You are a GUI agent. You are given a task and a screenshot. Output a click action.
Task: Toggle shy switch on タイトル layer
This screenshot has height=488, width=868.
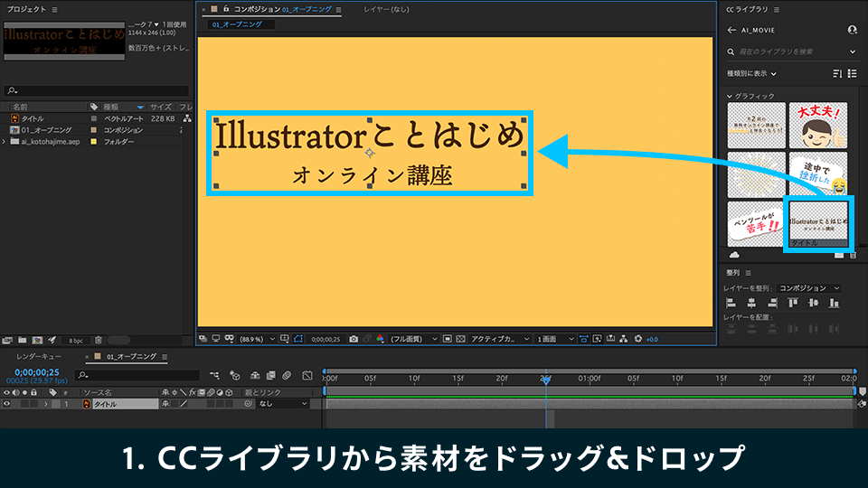coord(165,404)
